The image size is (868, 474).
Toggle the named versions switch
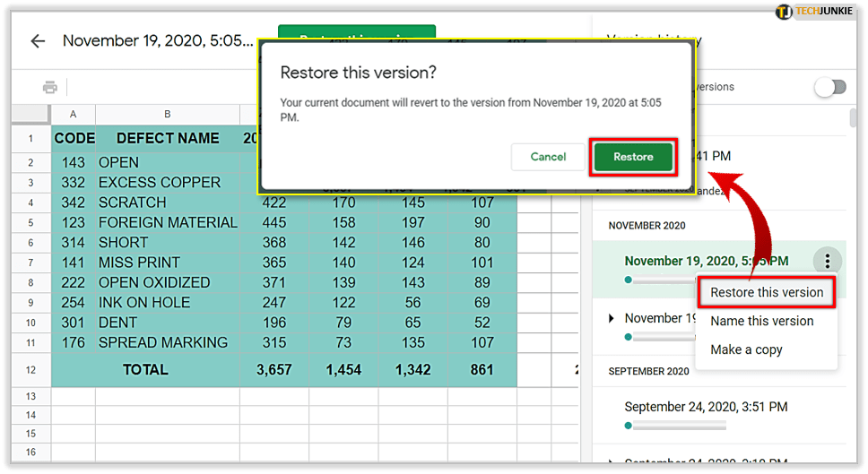829,87
